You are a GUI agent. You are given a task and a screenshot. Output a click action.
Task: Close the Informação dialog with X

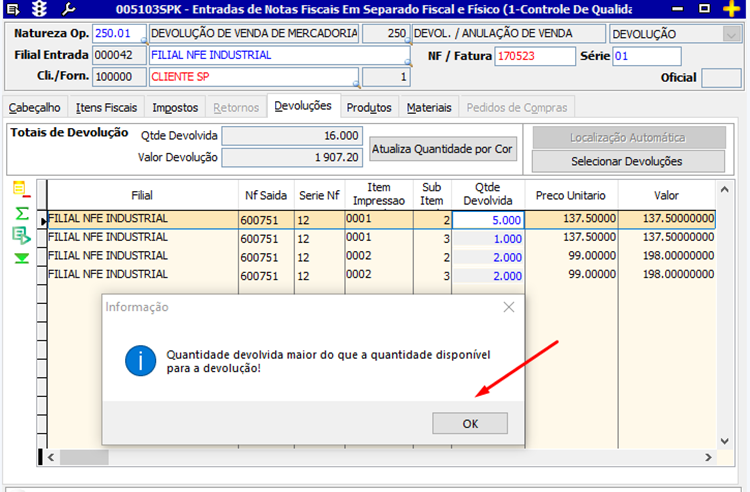(x=508, y=307)
